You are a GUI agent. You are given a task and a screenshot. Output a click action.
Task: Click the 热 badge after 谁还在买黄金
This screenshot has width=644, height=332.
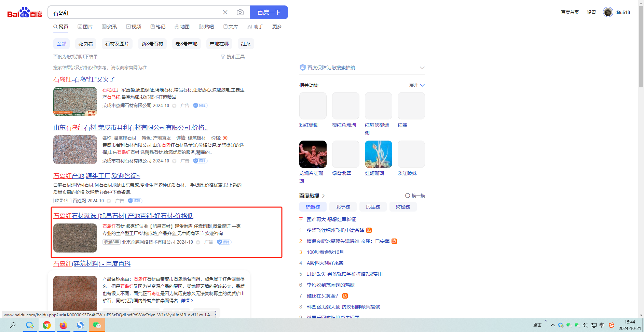(x=345, y=296)
